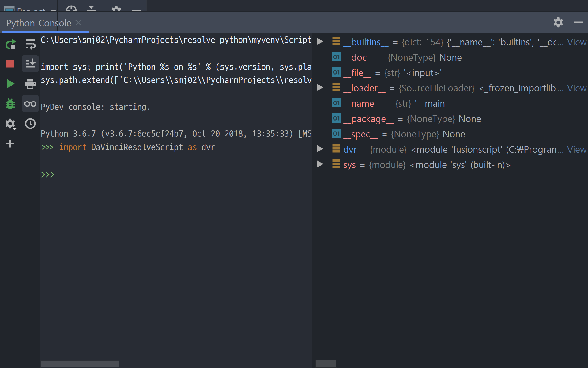Screen dimensions: 588x368
Task: Expand the __loader__ variable node
Action: coord(320,88)
